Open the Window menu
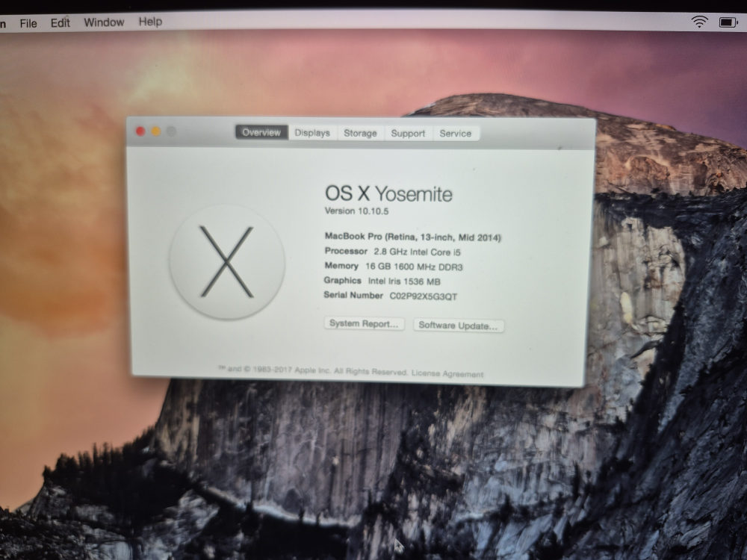747x560 pixels. coord(104,22)
